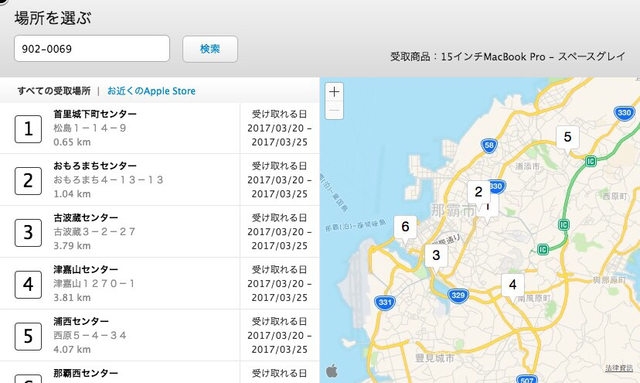
Task: Click the 津嘉山センター location name
Action: click(86, 269)
